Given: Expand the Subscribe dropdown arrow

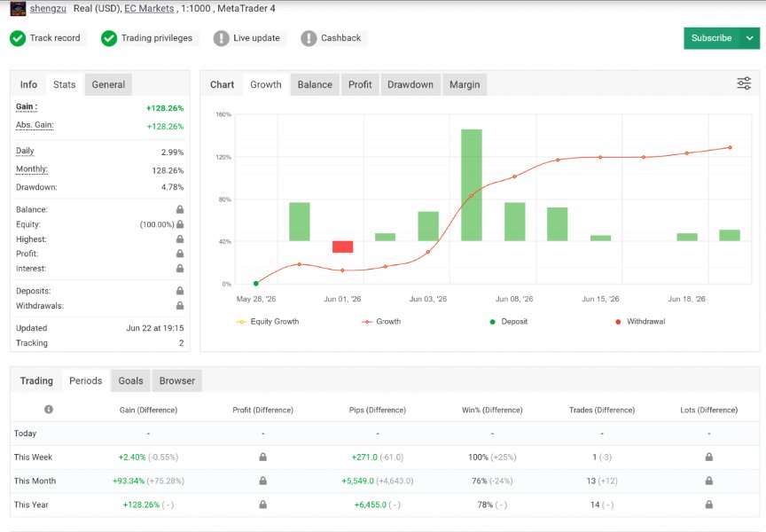Looking at the screenshot, I should 750,38.
